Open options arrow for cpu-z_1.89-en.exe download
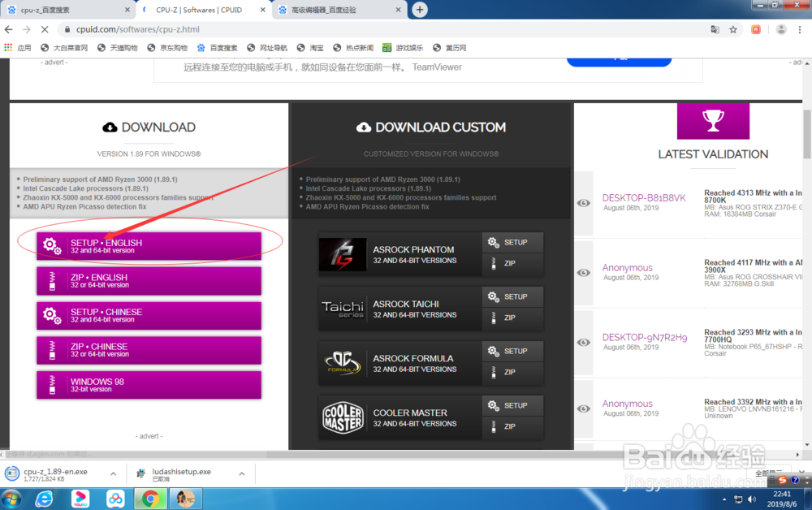Image resolution: width=812 pixels, height=510 pixels. point(113,473)
